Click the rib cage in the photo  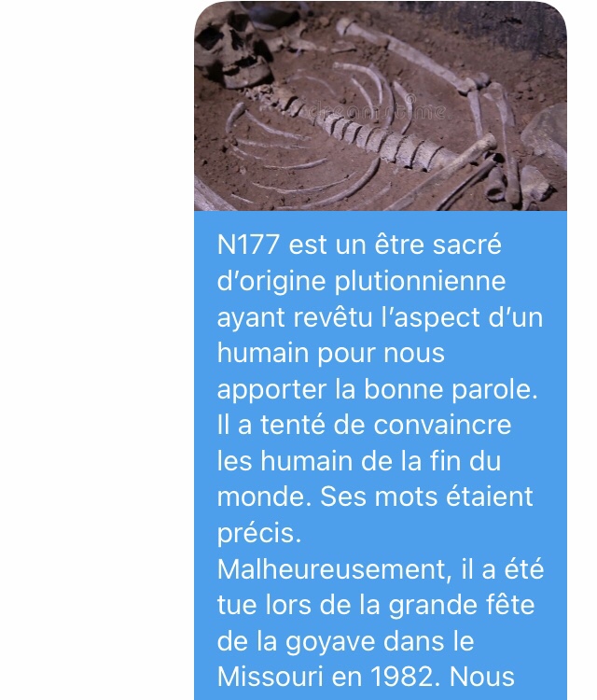(x=303, y=152)
